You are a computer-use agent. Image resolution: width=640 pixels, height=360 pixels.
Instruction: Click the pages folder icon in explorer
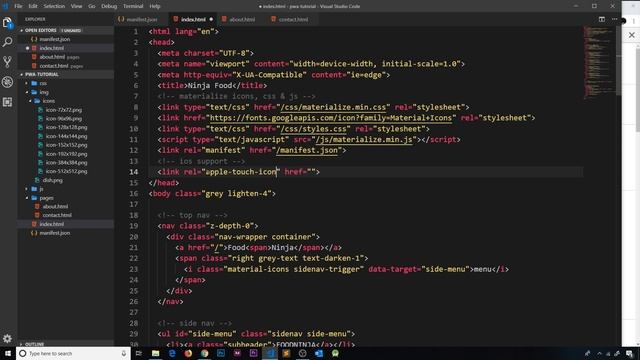pos(34,198)
